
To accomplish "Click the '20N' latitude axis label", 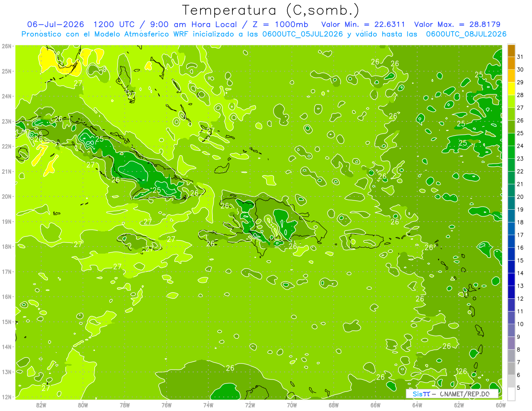I will pos(7,196).
